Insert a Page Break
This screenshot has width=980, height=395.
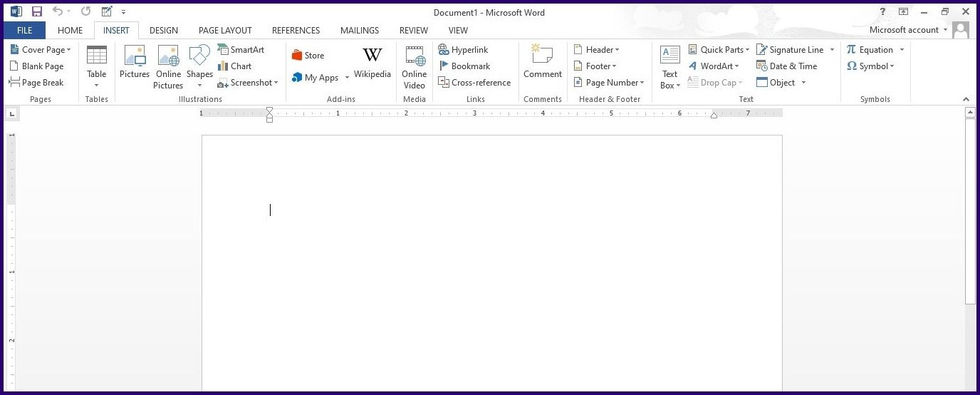(x=37, y=83)
